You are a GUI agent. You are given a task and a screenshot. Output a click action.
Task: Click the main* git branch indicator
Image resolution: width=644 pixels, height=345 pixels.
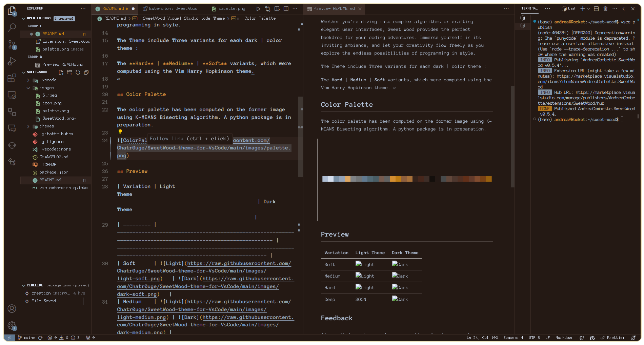click(26, 338)
